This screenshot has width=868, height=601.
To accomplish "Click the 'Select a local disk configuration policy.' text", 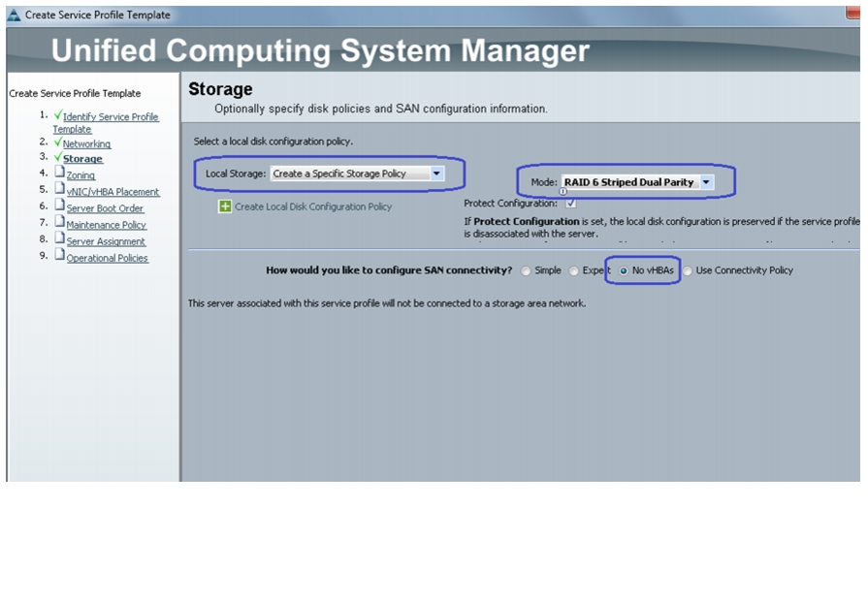I will click(x=273, y=142).
